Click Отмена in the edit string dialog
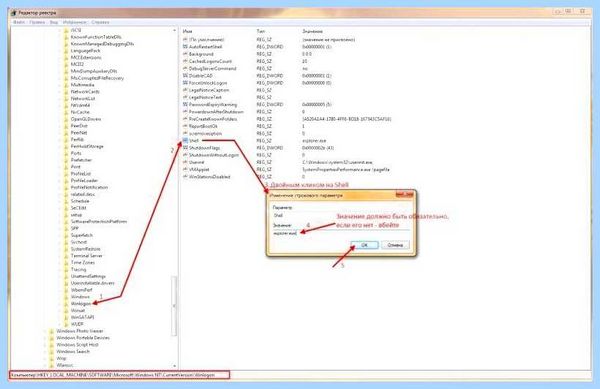The width and height of the screenshot is (600, 389). 395,245
